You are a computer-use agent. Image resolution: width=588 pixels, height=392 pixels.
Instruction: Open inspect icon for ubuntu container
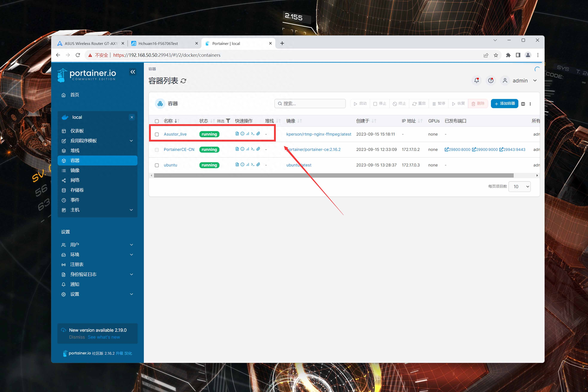pos(242,164)
